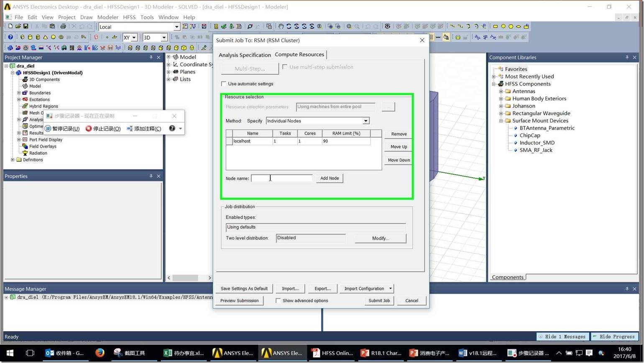Open Firefox from the taskbar

click(x=100, y=353)
